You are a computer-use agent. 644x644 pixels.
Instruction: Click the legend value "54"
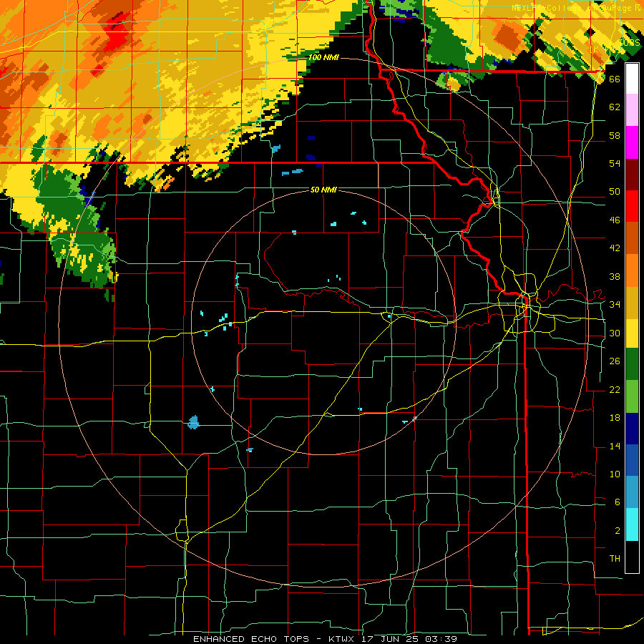click(615, 163)
